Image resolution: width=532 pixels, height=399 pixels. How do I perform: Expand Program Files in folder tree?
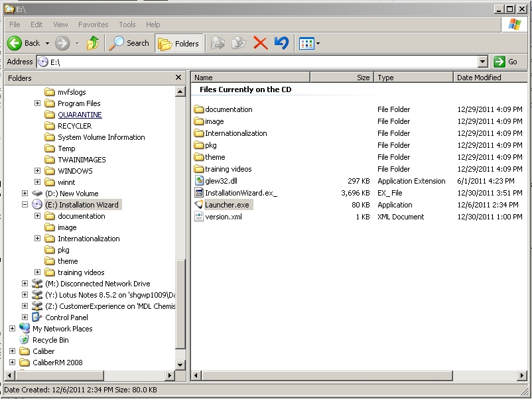(37, 103)
